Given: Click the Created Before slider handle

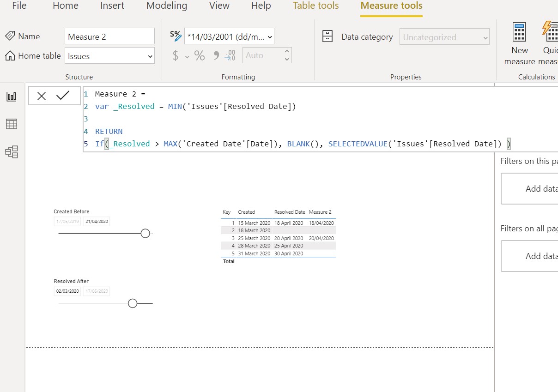Looking at the screenshot, I should point(145,233).
